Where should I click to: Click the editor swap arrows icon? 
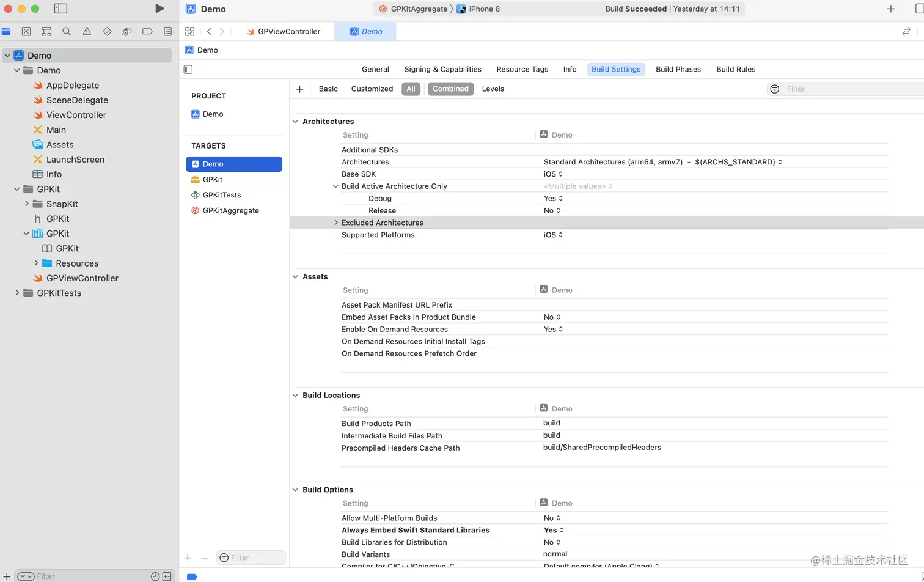[906, 31]
